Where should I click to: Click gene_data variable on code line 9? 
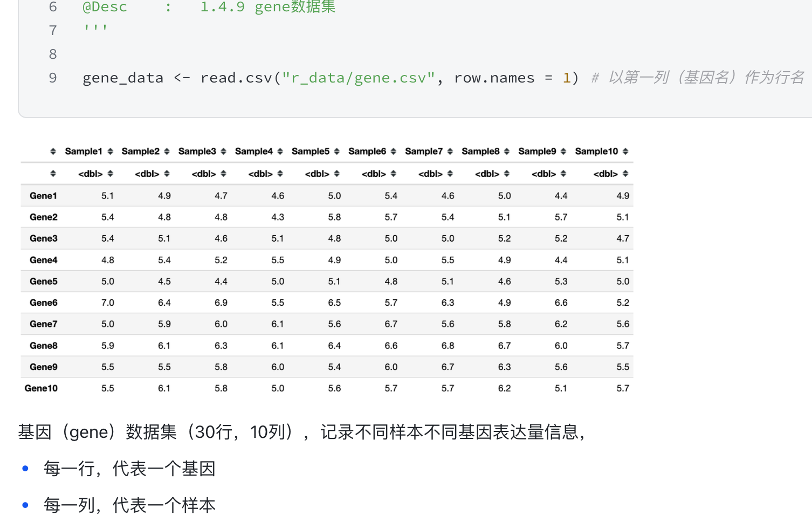[x=123, y=78]
